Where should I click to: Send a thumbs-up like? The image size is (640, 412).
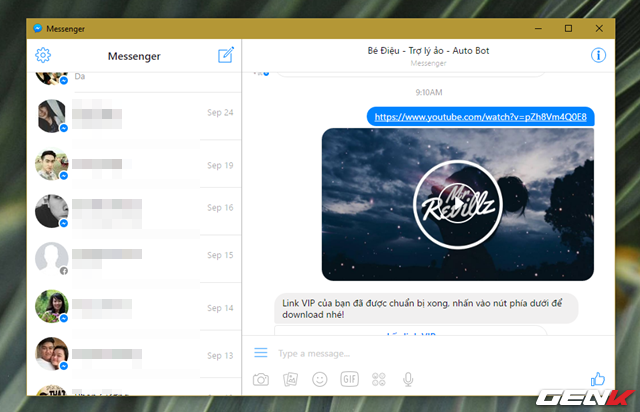pyautogui.click(x=598, y=379)
